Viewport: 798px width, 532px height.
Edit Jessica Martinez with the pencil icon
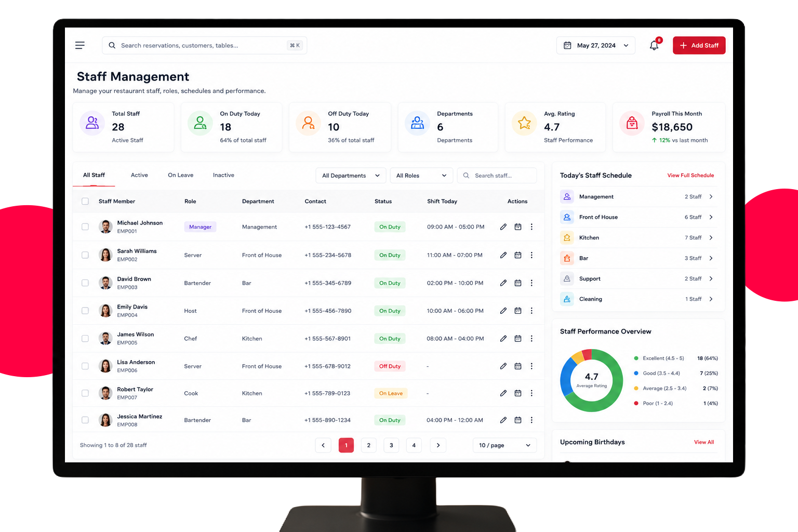click(503, 420)
